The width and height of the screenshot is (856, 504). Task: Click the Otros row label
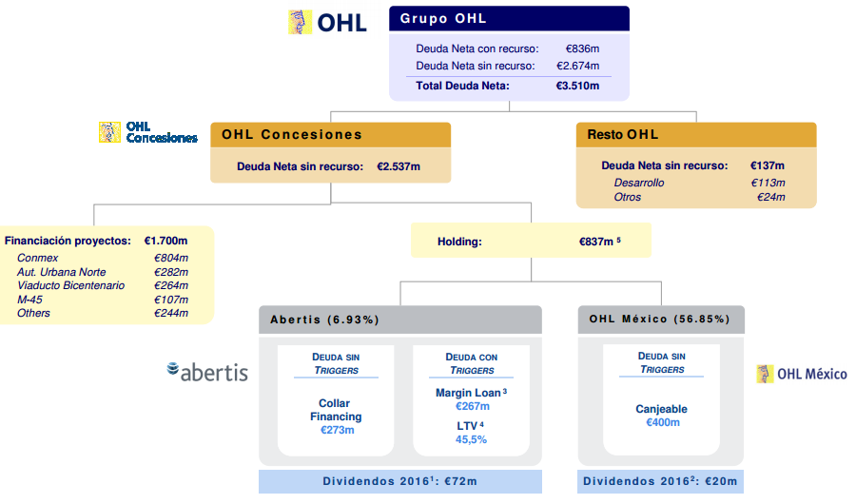[628, 197]
